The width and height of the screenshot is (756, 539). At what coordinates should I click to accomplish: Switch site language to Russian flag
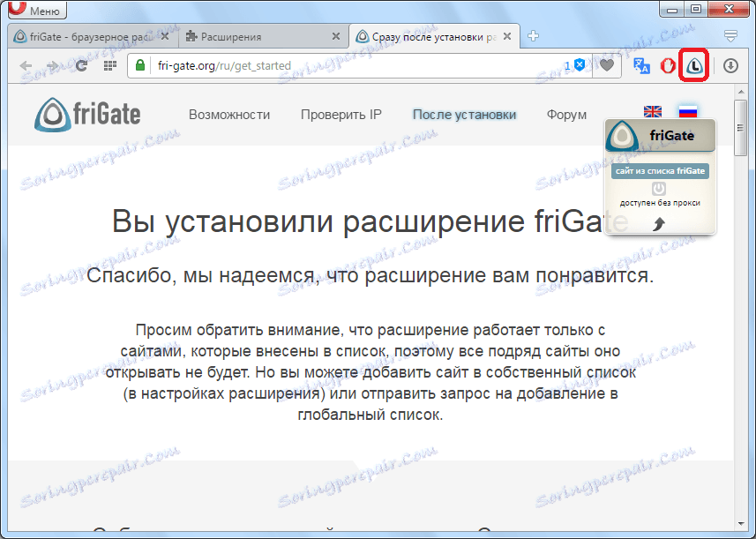pos(687,111)
